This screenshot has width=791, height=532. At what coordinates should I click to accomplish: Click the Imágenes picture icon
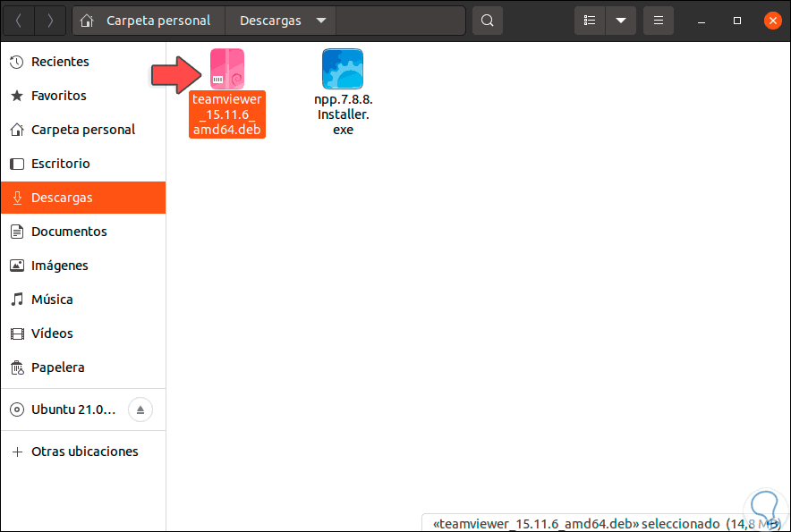point(17,266)
